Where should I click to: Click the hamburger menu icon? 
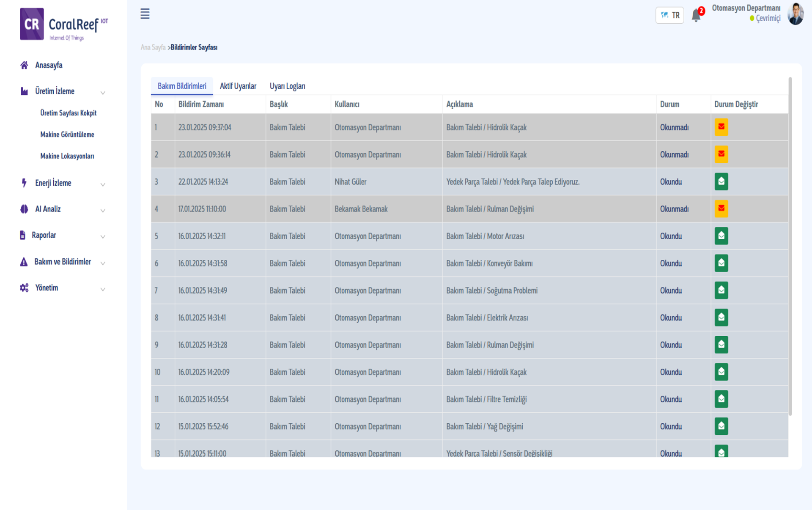(145, 14)
